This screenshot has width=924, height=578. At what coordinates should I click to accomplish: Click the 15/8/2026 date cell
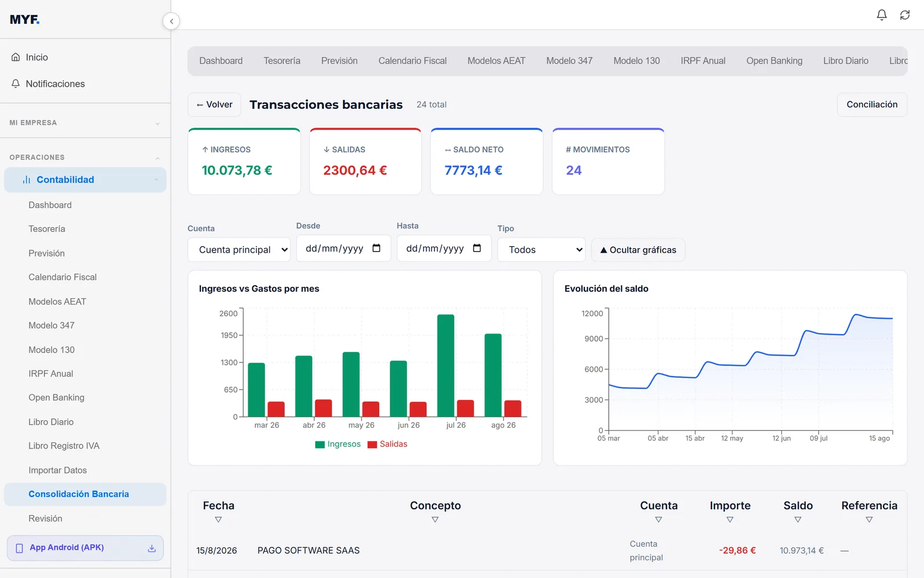217,551
